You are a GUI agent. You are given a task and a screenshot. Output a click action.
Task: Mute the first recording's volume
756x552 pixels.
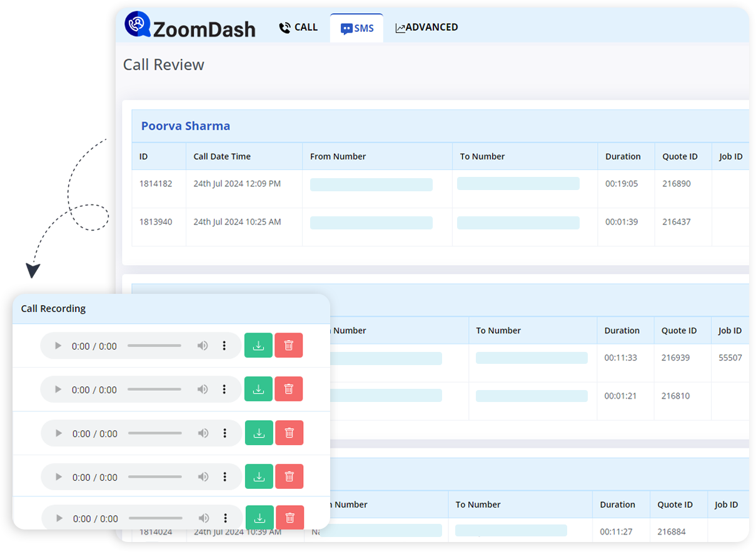[203, 346]
